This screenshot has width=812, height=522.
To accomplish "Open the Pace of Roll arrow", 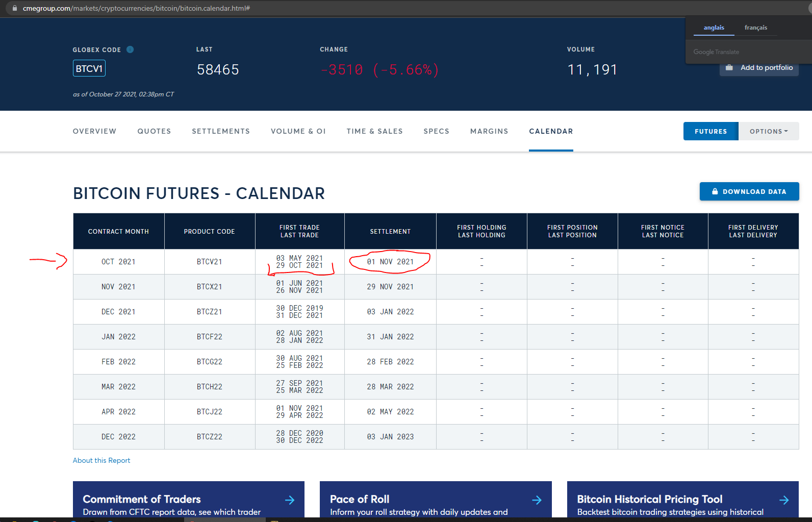I will (537, 500).
